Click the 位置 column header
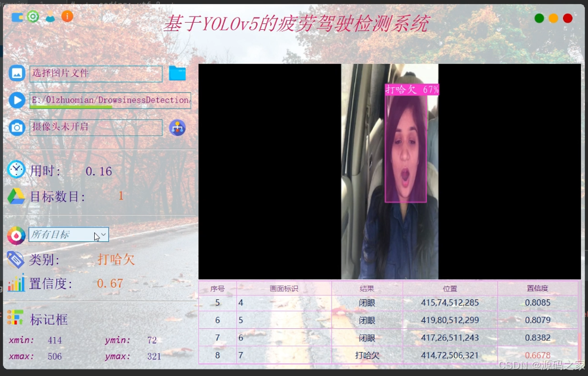 (x=450, y=288)
